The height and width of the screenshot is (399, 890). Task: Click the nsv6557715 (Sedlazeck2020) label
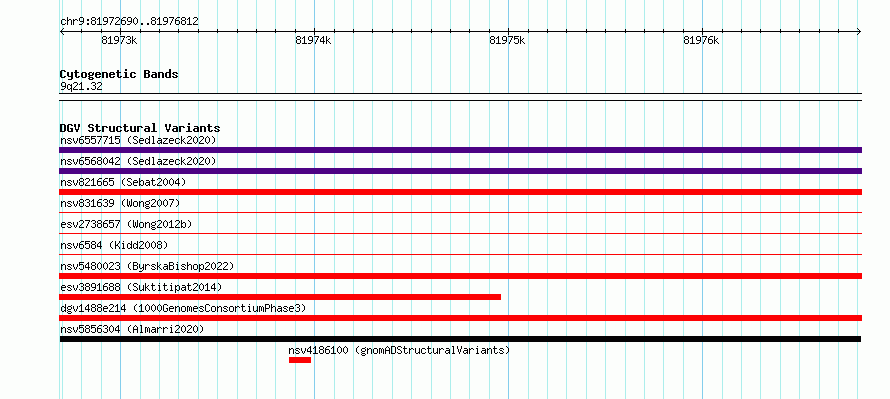[138, 140]
